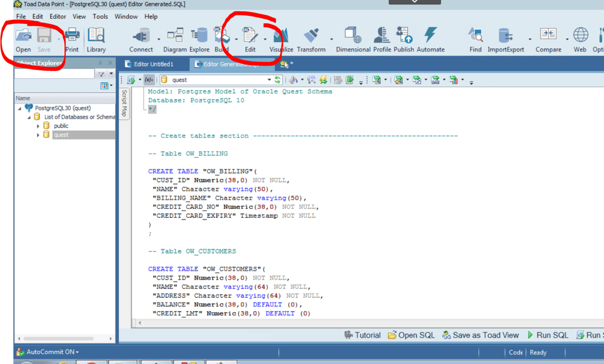The height and width of the screenshot is (364, 604).
Task: Open the Window menu
Action: (126, 17)
